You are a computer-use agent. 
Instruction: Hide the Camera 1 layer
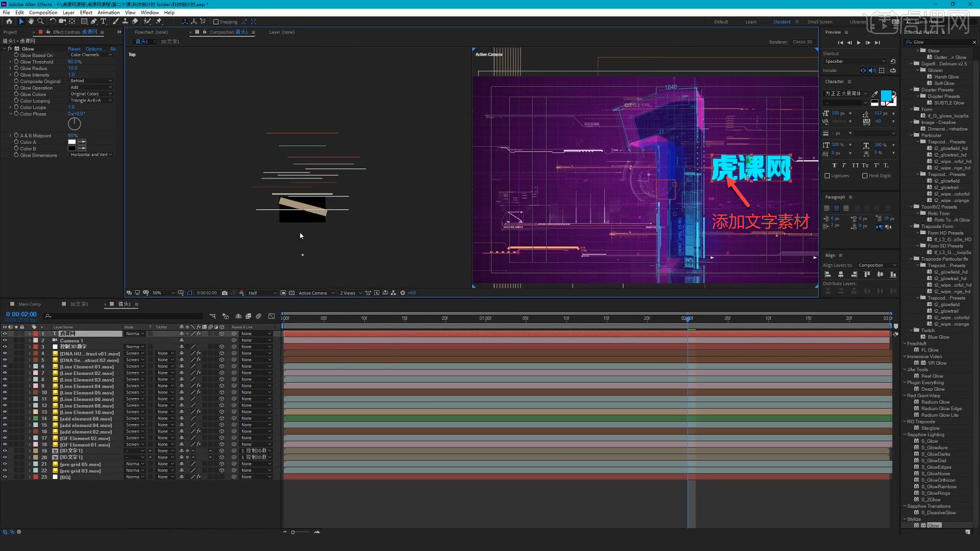point(5,340)
